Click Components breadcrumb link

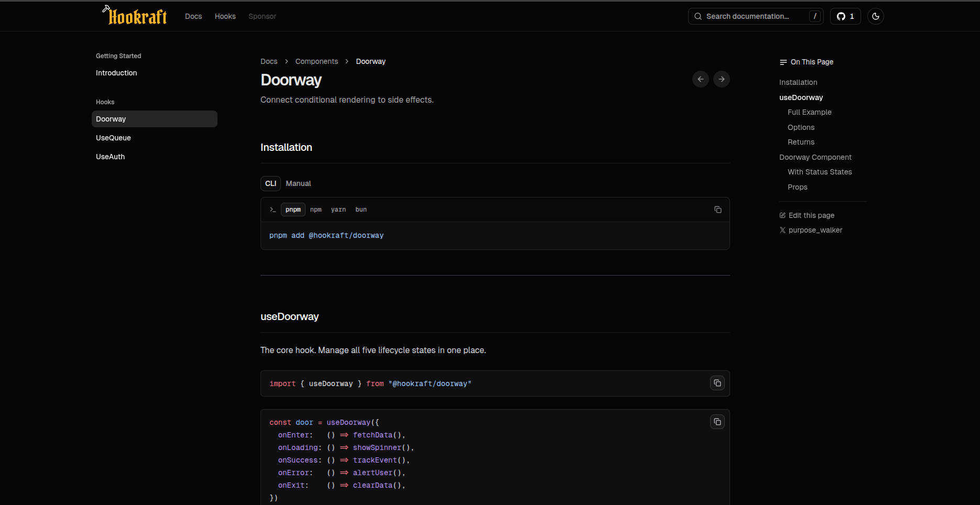[317, 61]
